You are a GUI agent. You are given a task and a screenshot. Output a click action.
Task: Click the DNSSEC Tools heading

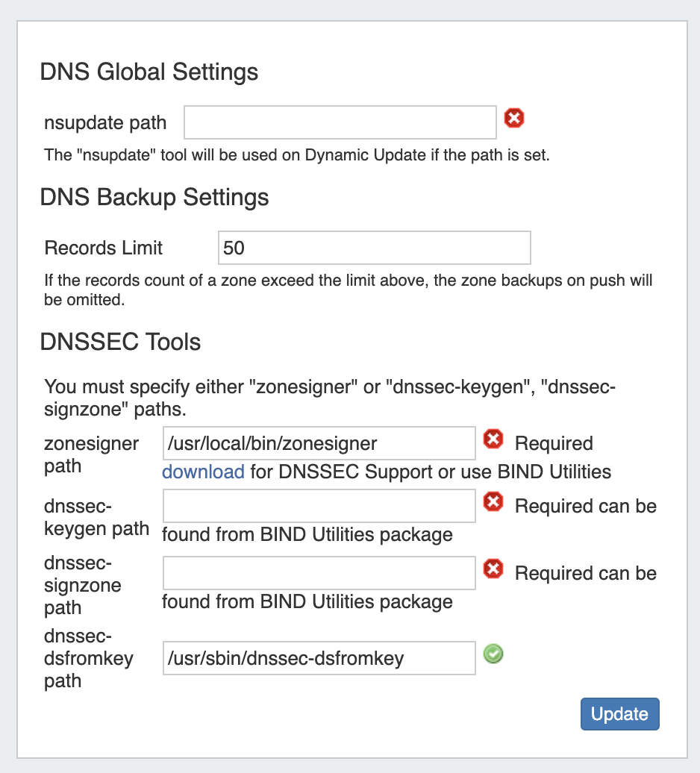click(120, 342)
